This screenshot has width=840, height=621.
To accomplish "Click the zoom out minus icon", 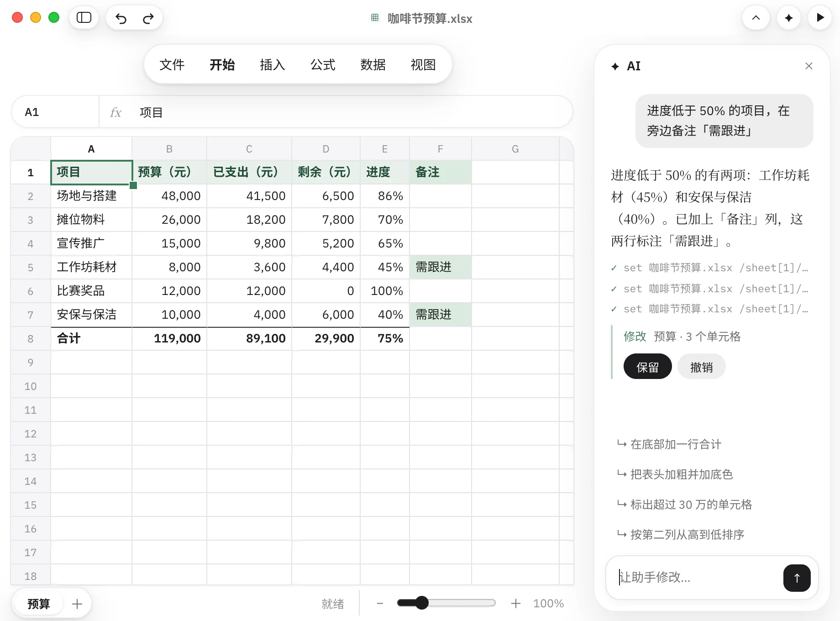I will click(380, 604).
